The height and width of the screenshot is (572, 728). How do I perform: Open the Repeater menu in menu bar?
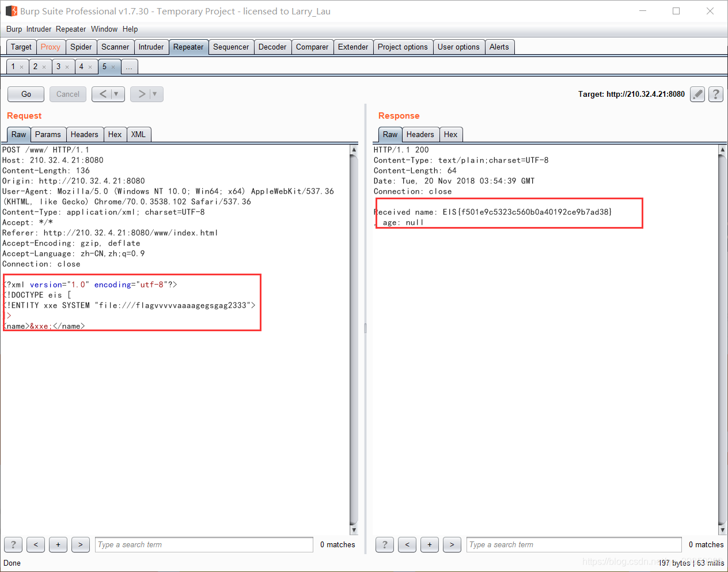71,29
